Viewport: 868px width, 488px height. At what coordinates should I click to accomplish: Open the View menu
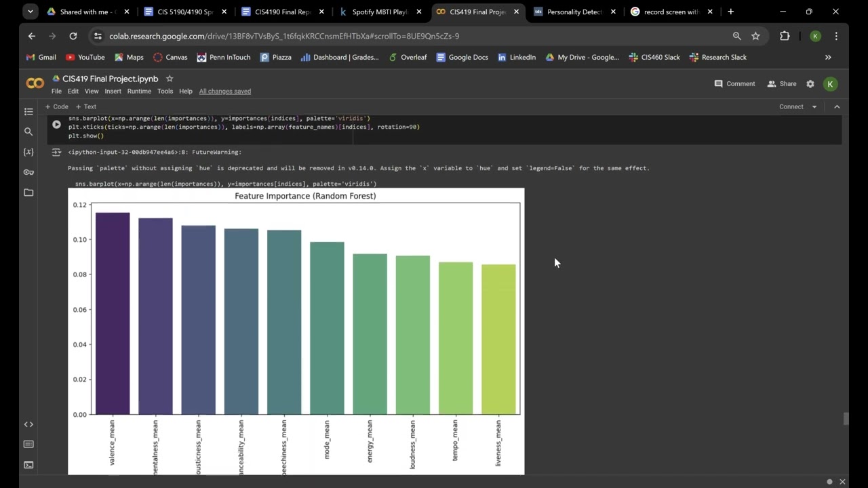click(x=92, y=91)
